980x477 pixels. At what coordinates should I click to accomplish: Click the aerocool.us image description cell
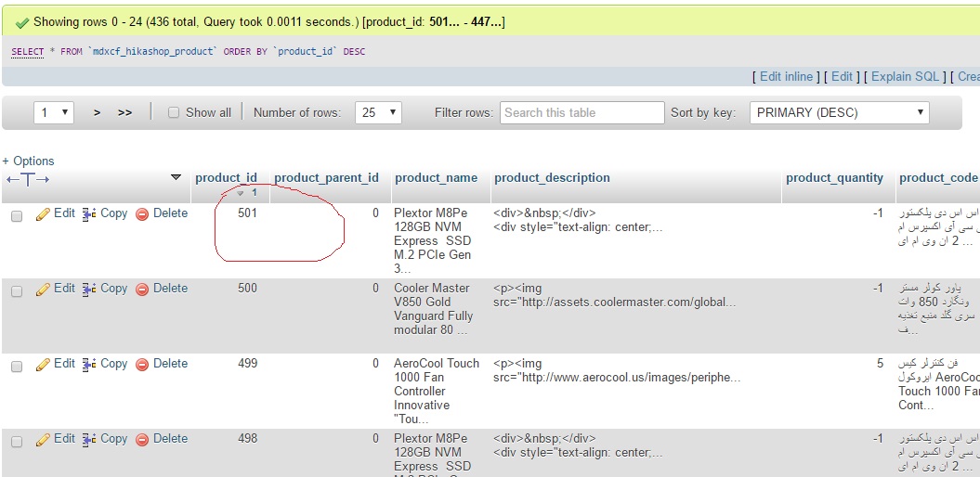click(x=617, y=371)
